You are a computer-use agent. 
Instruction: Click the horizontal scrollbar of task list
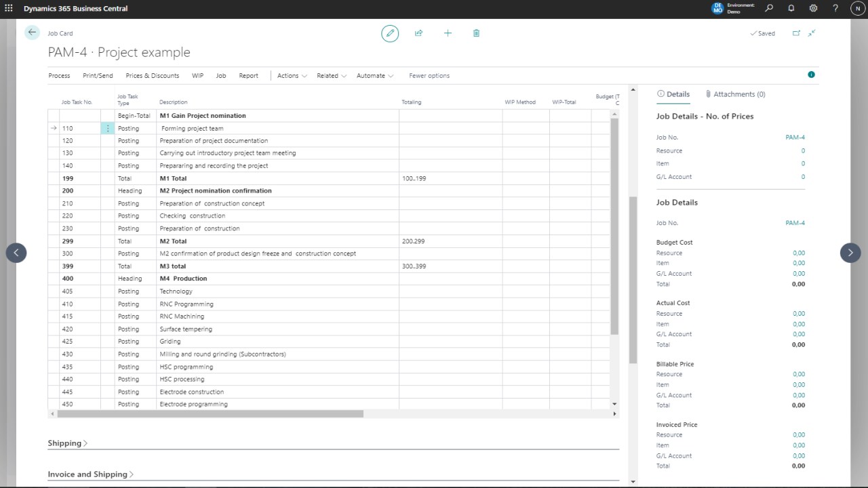[209, 413]
